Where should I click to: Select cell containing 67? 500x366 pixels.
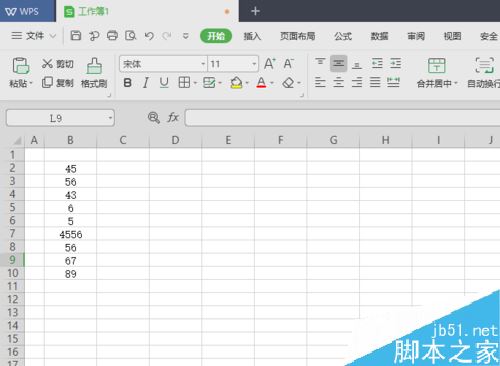point(70,260)
